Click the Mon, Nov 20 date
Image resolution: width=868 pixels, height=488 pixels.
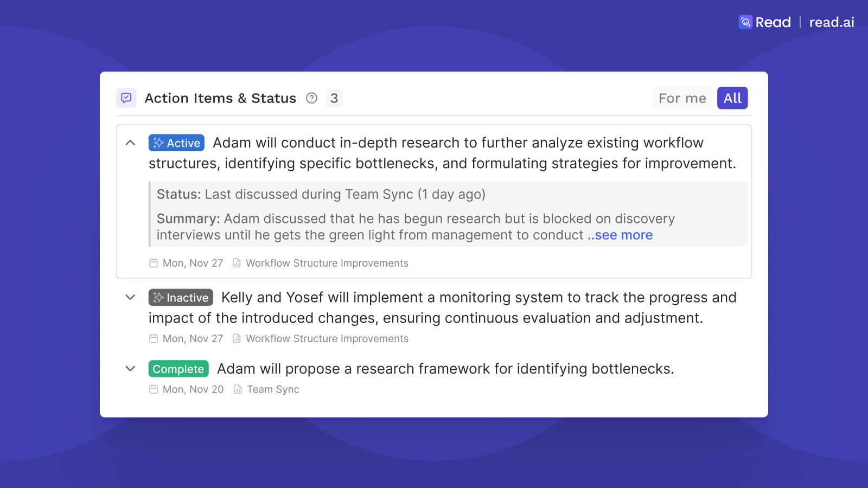(x=193, y=389)
